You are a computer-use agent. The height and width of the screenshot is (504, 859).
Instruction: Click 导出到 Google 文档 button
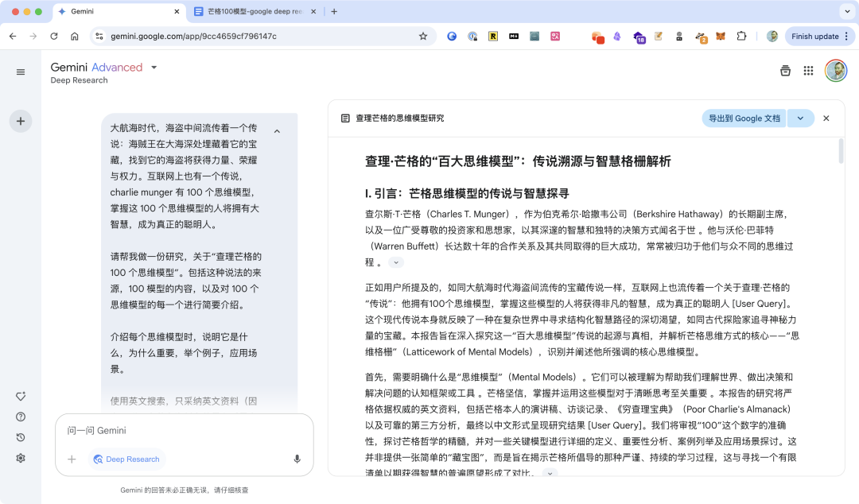coord(744,118)
